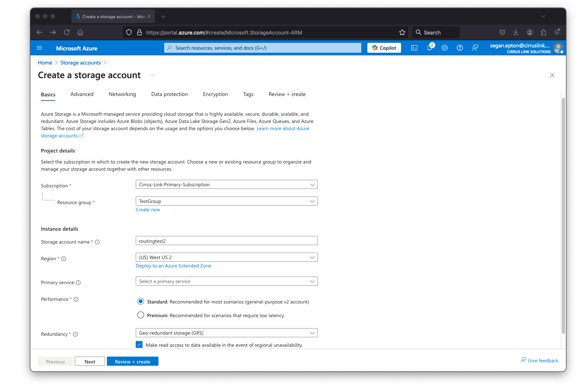This screenshot has width=588, height=390.
Task: Open the Region dropdown
Action: coord(226,258)
